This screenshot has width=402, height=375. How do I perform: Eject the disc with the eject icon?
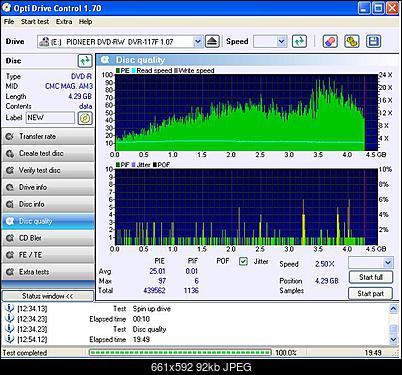coord(212,42)
